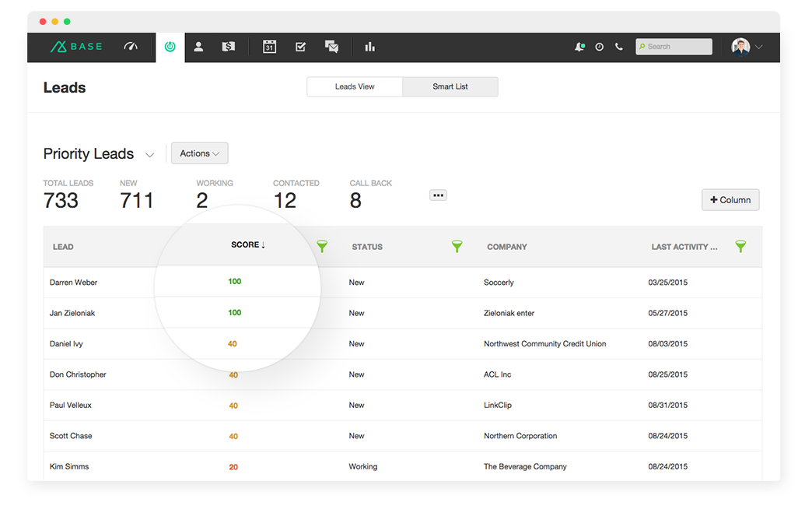Switch to Leads View tab
Screen dimensions: 812x506
tap(355, 86)
